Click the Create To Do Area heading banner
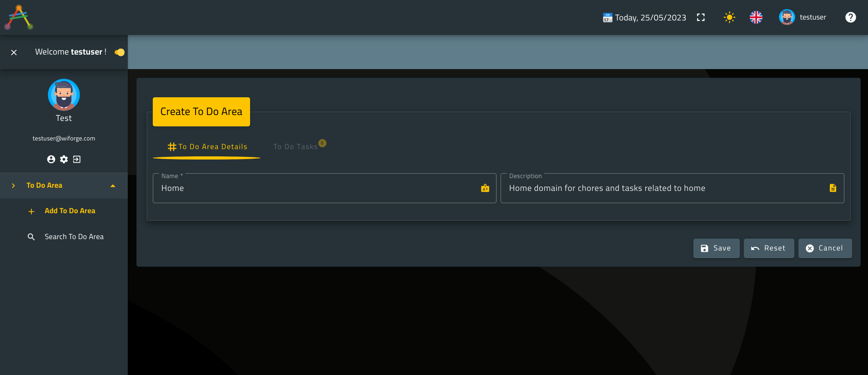Screen dimensions: 868x375 pyautogui.click(x=201, y=112)
